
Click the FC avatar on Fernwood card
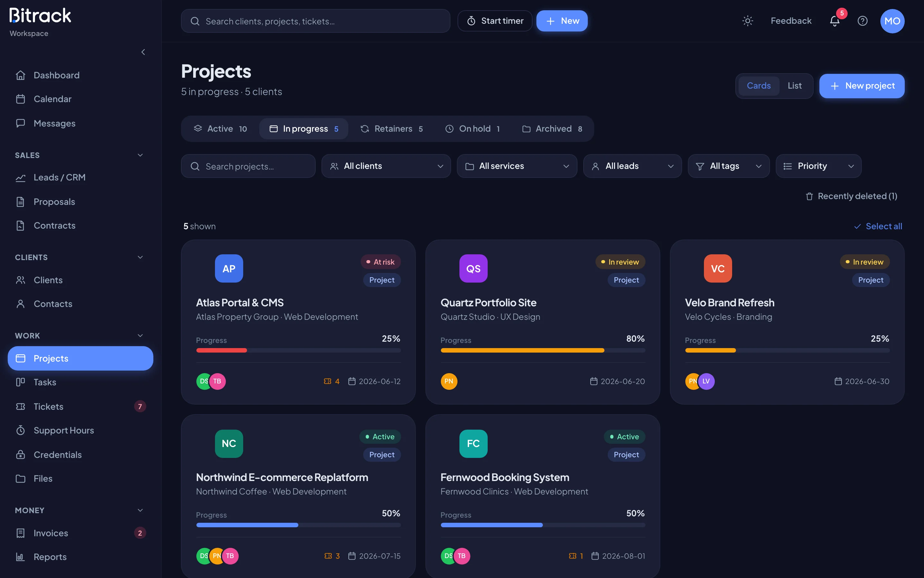(473, 443)
